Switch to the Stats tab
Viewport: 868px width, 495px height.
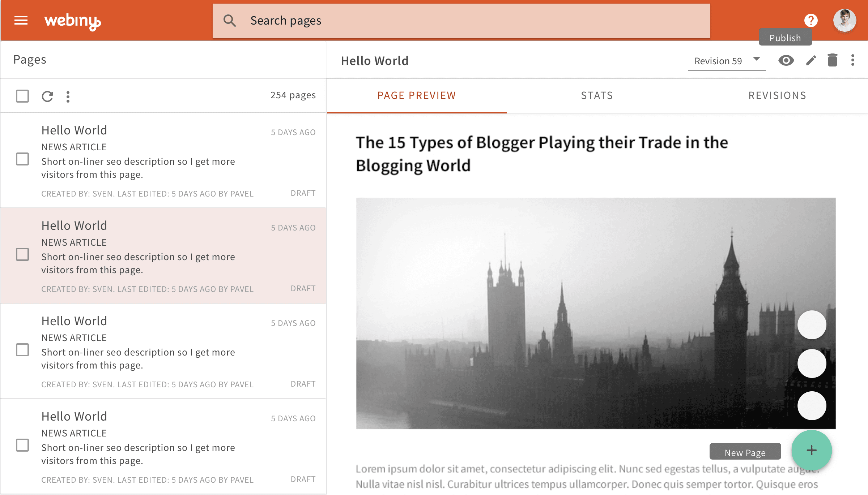click(x=597, y=95)
